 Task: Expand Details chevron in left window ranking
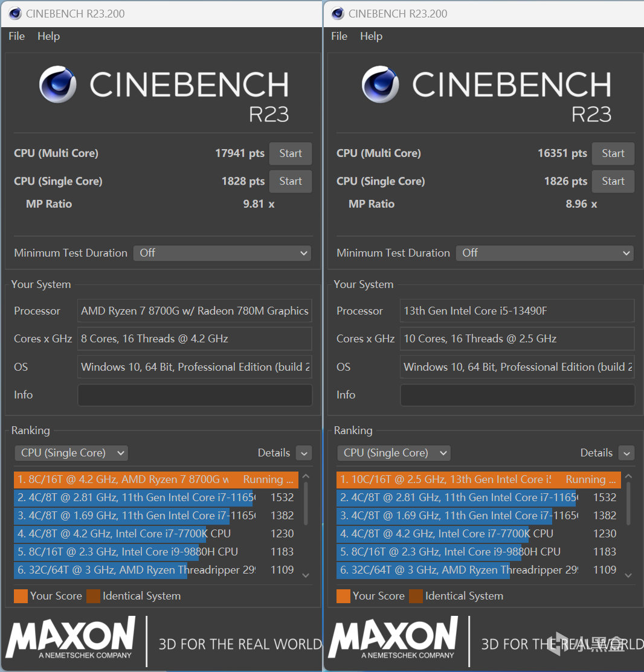click(x=304, y=453)
